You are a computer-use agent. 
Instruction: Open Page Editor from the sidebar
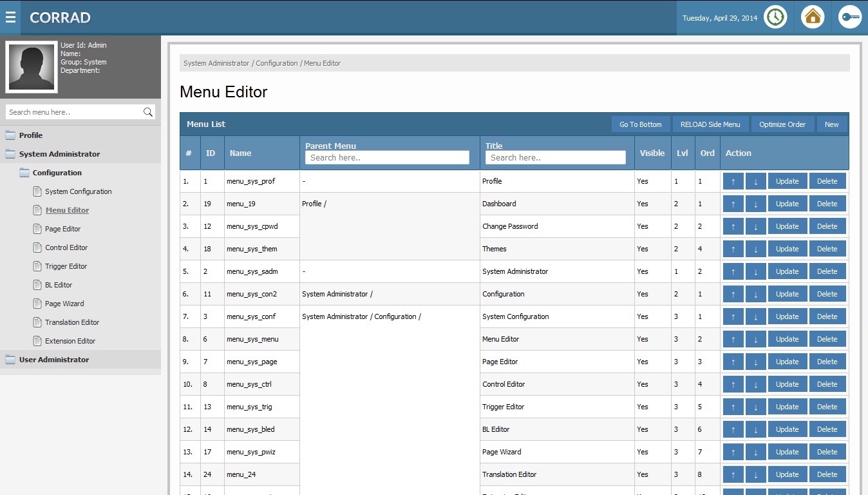(x=62, y=229)
